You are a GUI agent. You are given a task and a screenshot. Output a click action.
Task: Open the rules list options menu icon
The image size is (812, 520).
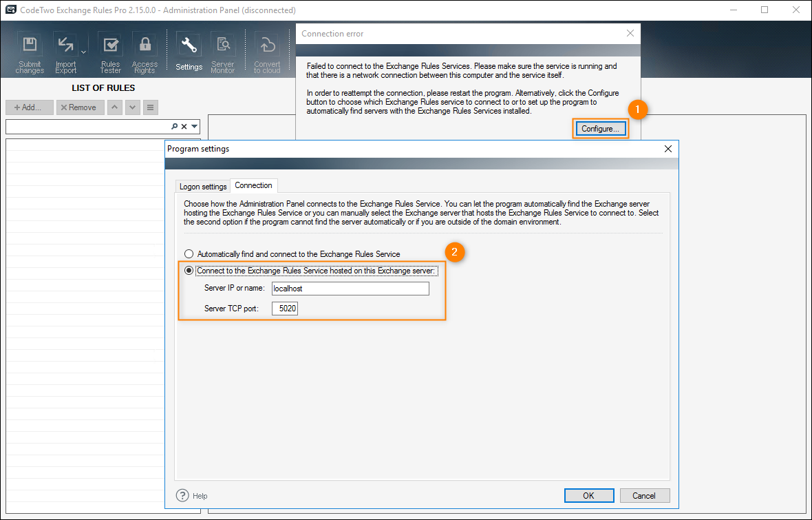pos(150,107)
